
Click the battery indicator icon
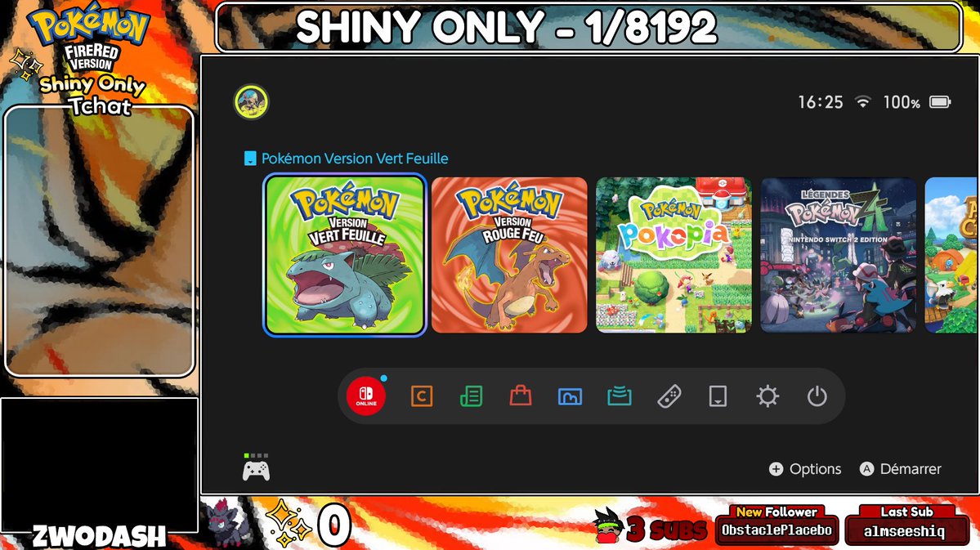[x=940, y=102]
